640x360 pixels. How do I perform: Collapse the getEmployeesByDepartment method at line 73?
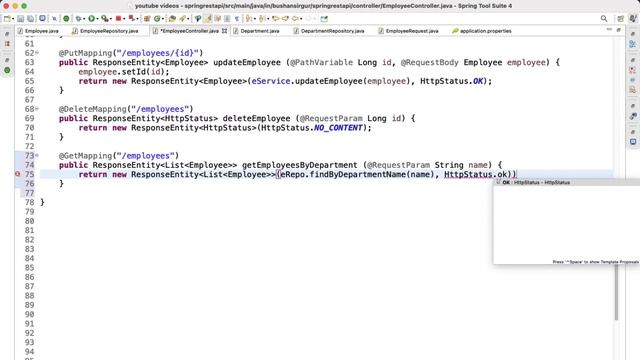(x=37, y=156)
